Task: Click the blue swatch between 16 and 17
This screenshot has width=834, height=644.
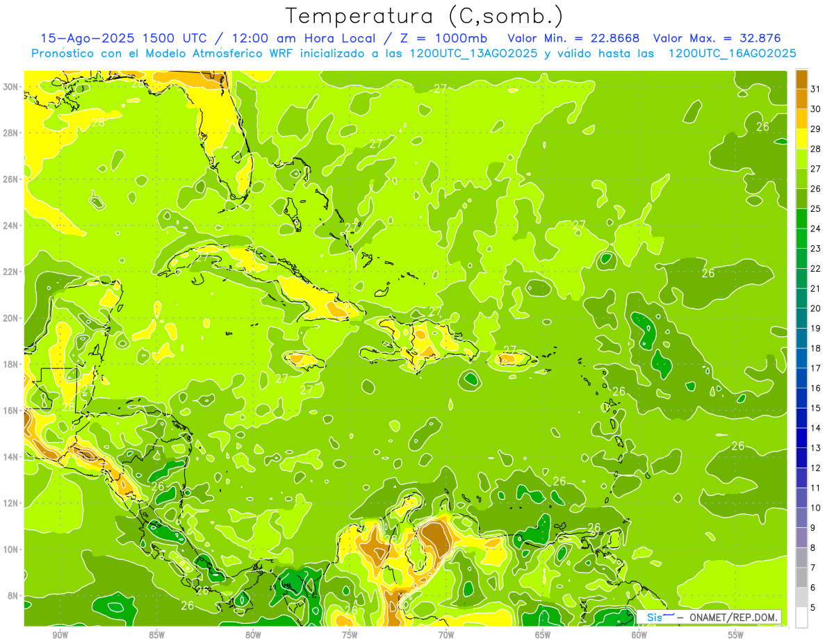Action: [x=801, y=378]
